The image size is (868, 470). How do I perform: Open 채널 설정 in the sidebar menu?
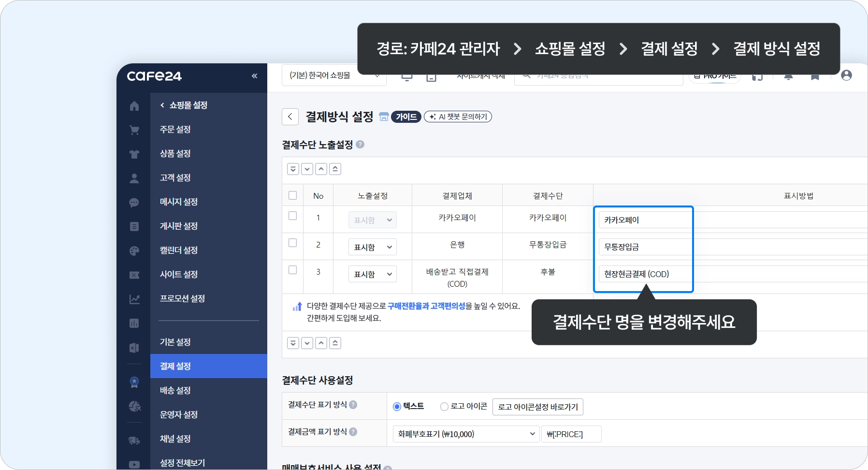175,439
